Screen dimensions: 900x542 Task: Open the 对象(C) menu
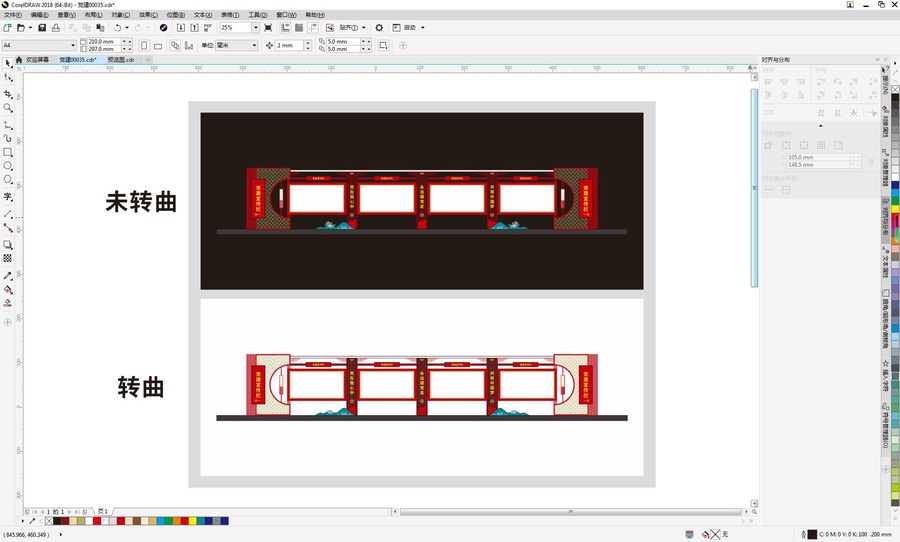[121, 15]
